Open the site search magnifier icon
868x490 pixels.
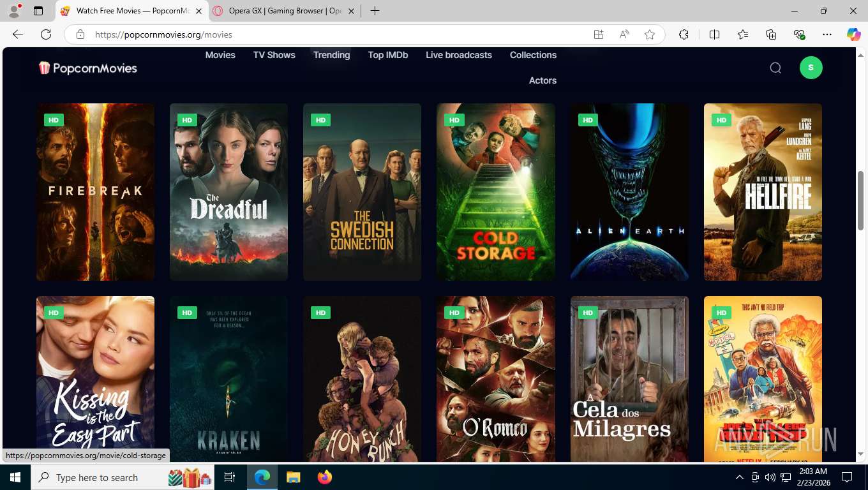pos(775,68)
